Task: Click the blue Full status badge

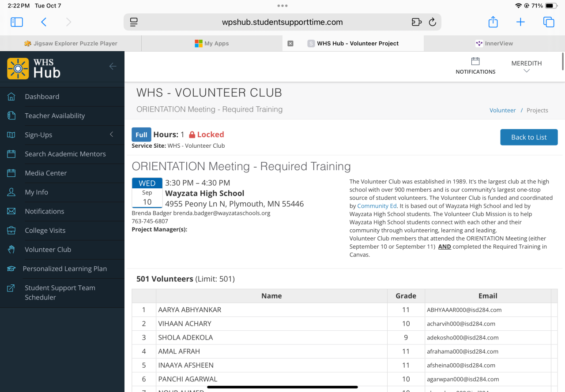Action: pyautogui.click(x=141, y=135)
